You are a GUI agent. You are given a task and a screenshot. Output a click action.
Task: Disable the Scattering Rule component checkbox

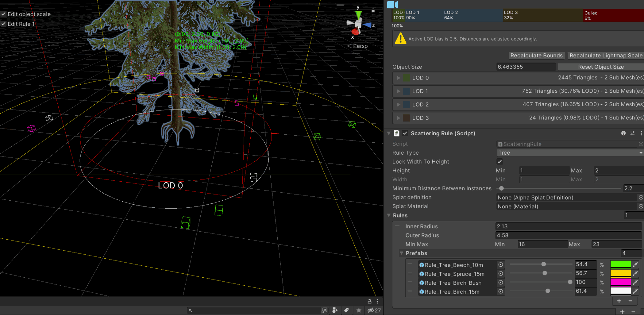coord(405,133)
